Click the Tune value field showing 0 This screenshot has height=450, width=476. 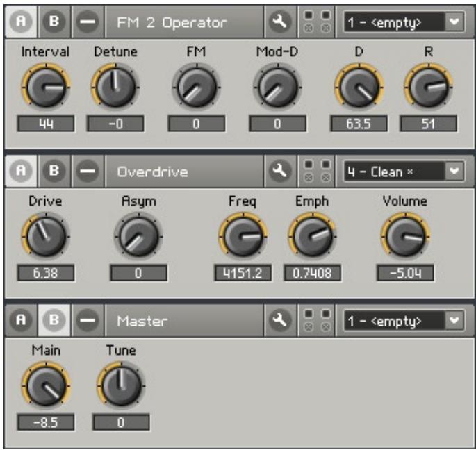coord(121,422)
